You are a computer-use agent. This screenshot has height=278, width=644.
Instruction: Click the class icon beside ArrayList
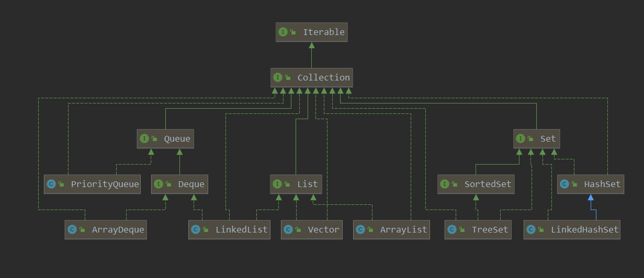[x=360, y=229]
